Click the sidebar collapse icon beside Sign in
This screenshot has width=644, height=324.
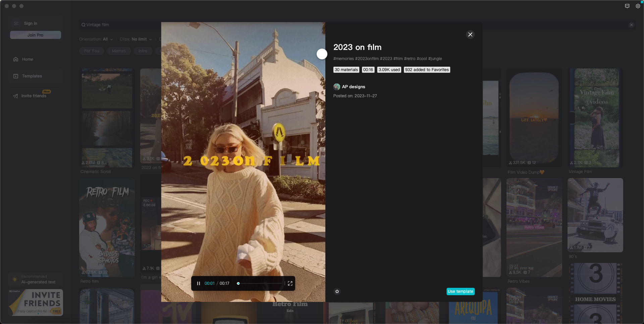tap(16, 23)
